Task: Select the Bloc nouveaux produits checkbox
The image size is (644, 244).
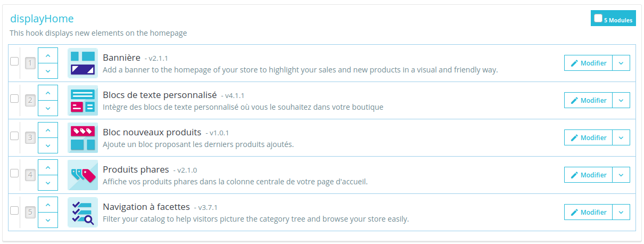Action: tap(14, 136)
